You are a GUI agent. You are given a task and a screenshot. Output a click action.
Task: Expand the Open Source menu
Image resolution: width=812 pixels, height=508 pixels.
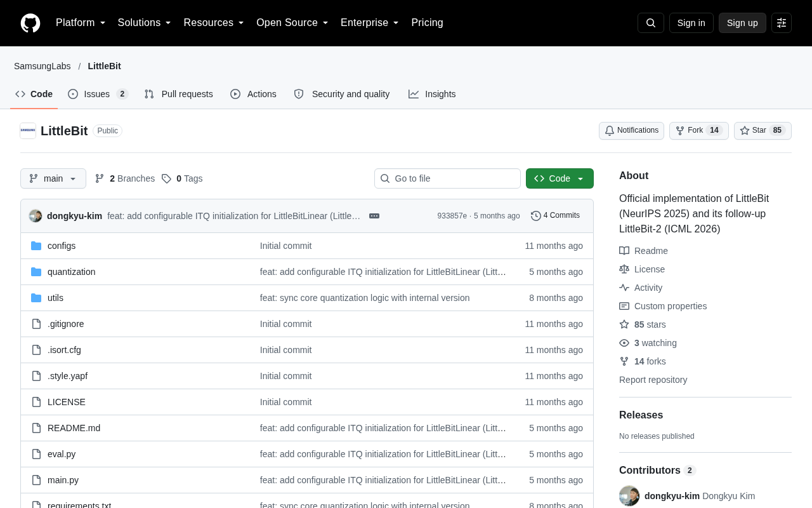(292, 23)
